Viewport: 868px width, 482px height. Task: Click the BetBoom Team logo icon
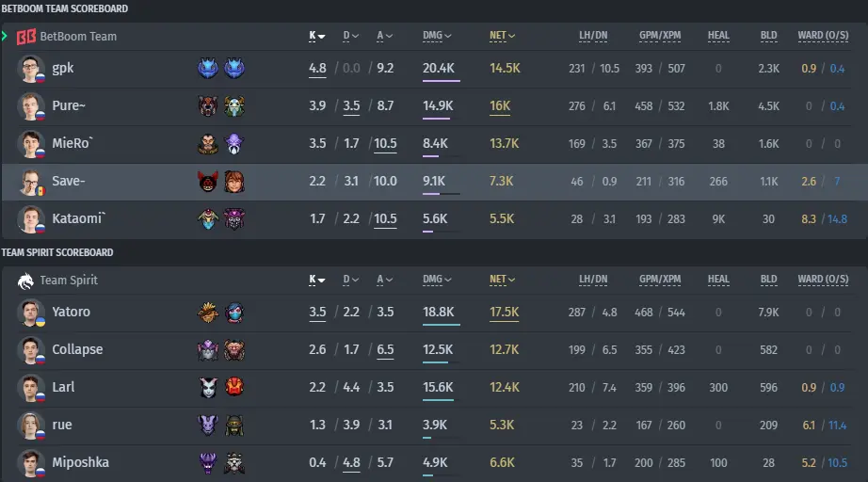(26, 37)
